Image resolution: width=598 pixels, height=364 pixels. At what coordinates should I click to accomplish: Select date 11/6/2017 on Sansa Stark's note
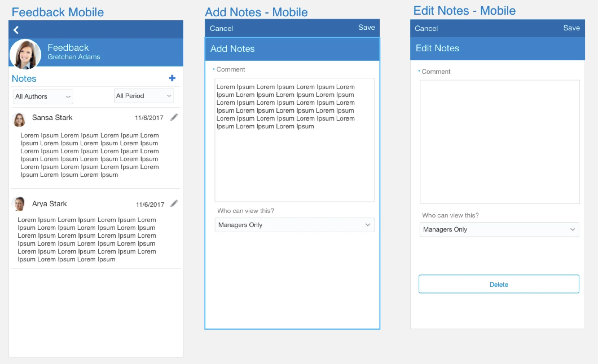click(149, 118)
